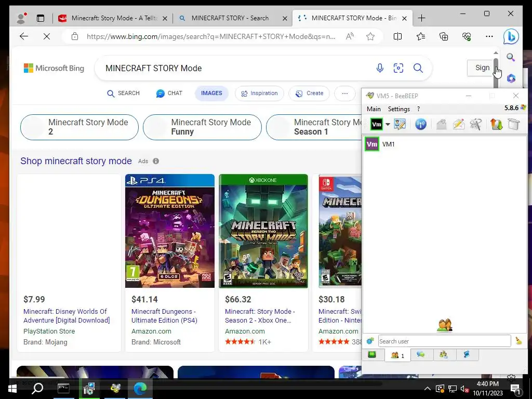This screenshot has width=532, height=399.
Task: Switch to the chat bubbles tab in BeeBEEP
Action: (x=421, y=354)
